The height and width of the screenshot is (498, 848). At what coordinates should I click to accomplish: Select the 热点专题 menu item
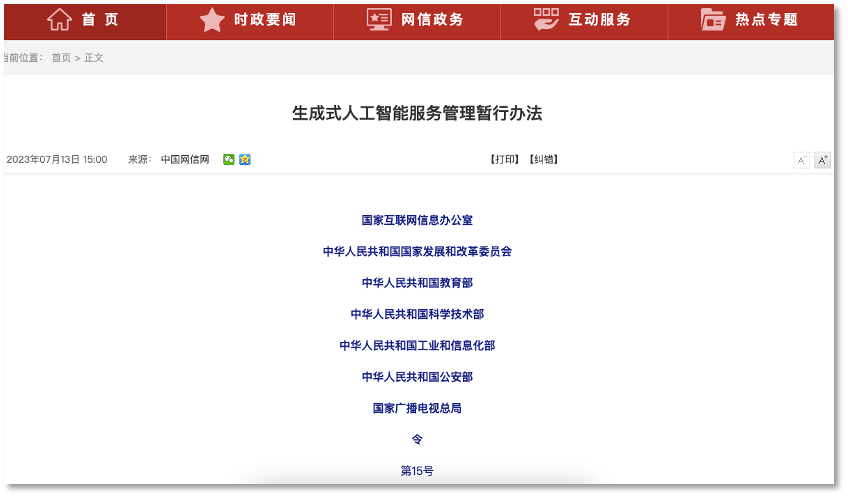pos(766,20)
